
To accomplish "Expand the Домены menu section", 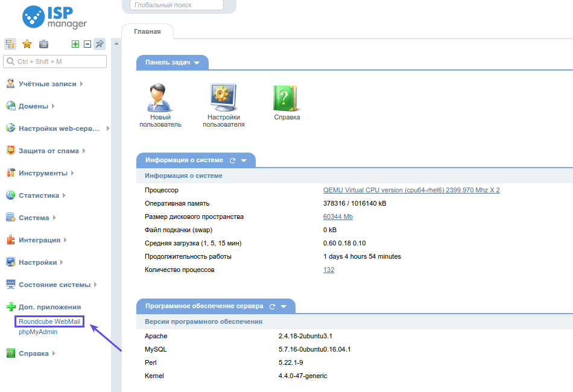I will click(53, 106).
